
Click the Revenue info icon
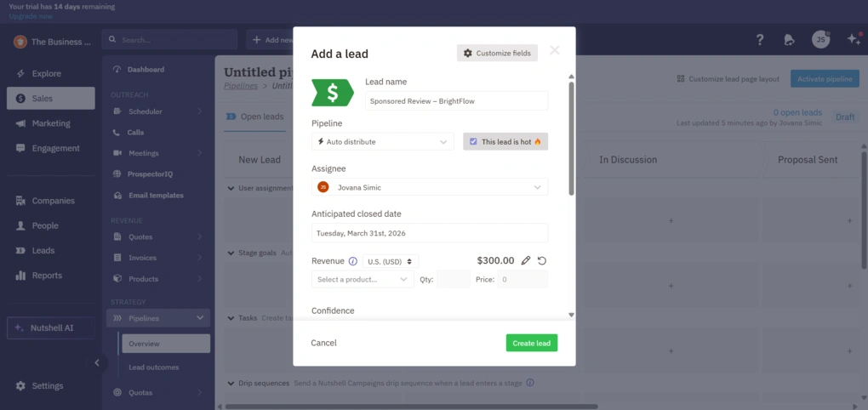click(x=352, y=262)
